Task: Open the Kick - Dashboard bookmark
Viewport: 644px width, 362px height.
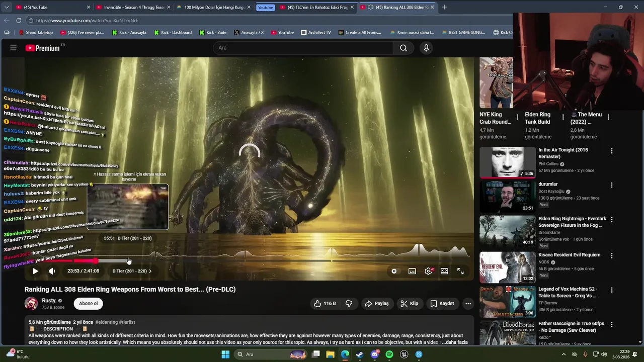Action: coord(173,33)
